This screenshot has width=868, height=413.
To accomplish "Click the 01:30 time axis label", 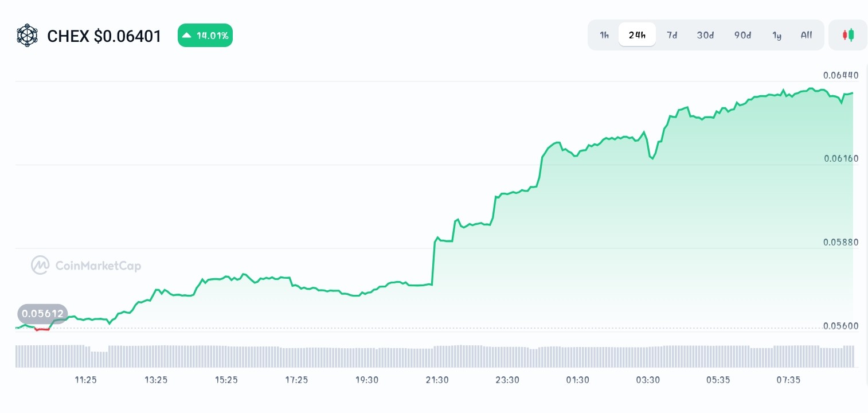I will click(x=577, y=380).
